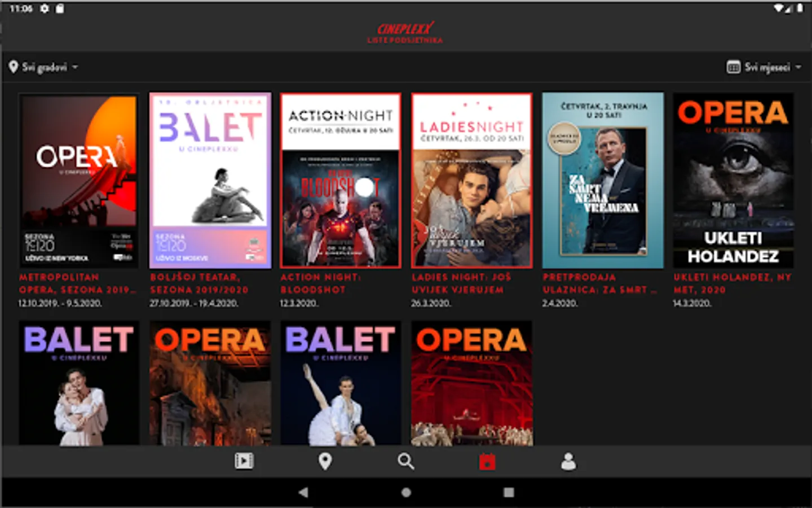Tap the Android recent apps button
812x508 pixels.
click(509, 492)
